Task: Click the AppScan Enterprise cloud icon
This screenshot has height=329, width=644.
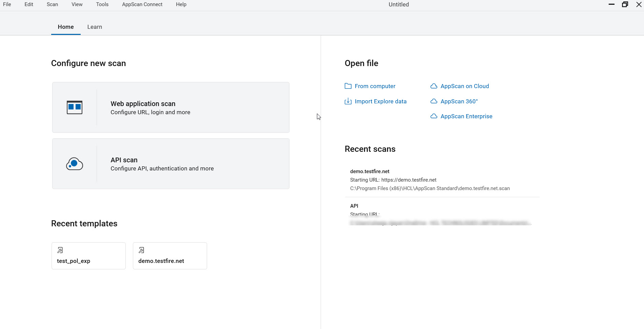Action: pos(434,116)
